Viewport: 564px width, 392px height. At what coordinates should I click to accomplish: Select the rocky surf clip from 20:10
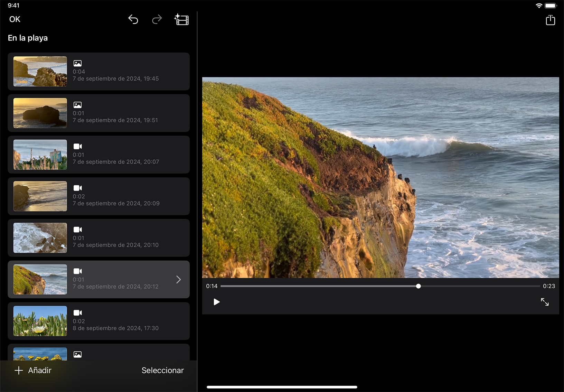pyautogui.click(x=98, y=238)
